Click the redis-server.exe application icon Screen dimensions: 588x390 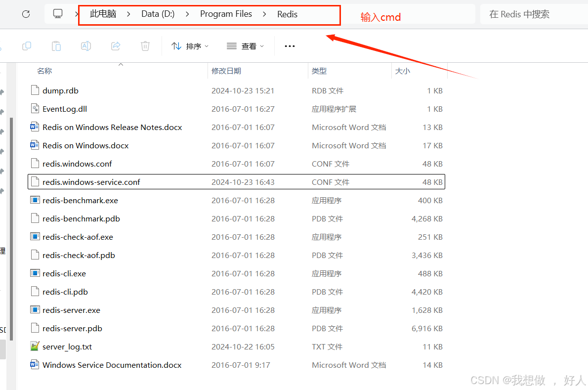[35, 310]
